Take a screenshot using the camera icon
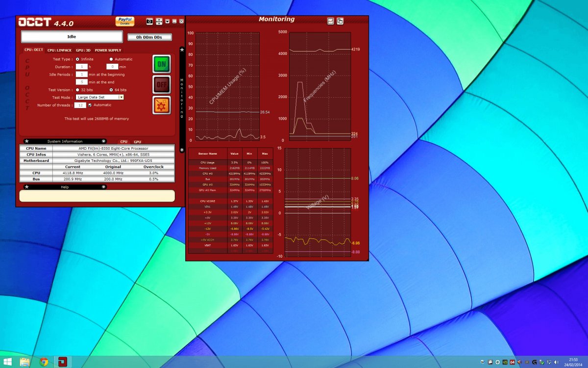Screen dimensions: 588x368 pos(150,21)
